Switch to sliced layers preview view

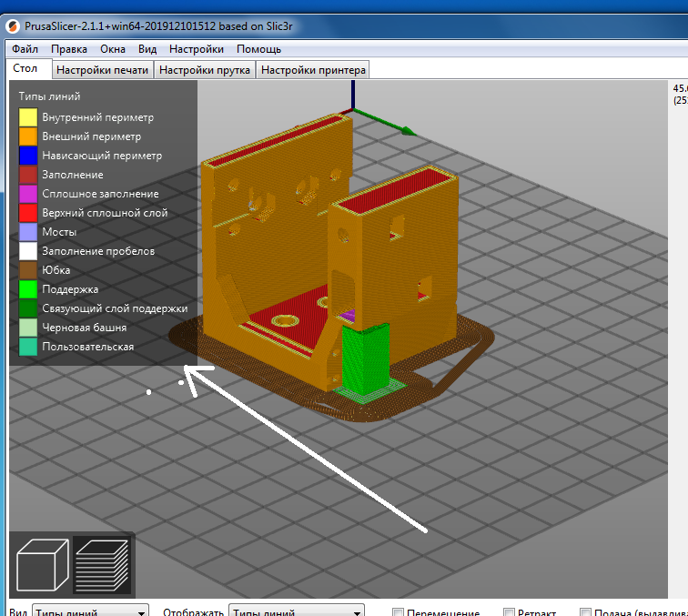point(102,565)
